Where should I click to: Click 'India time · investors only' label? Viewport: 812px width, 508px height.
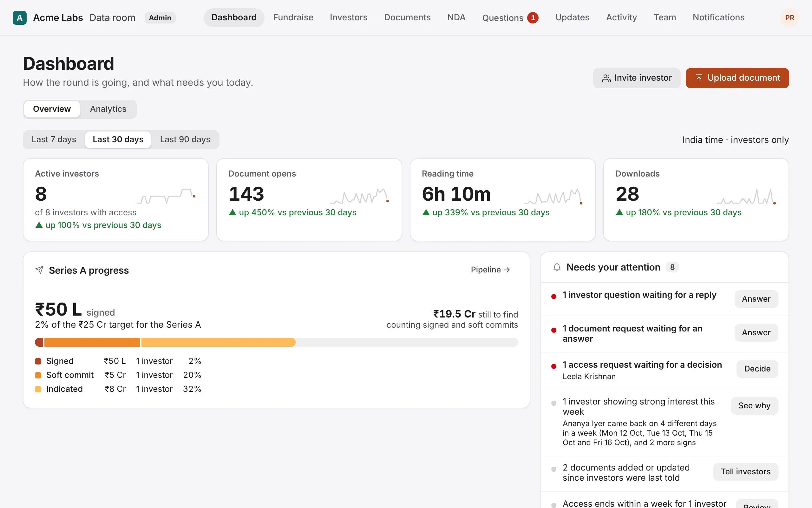[x=736, y=140]
